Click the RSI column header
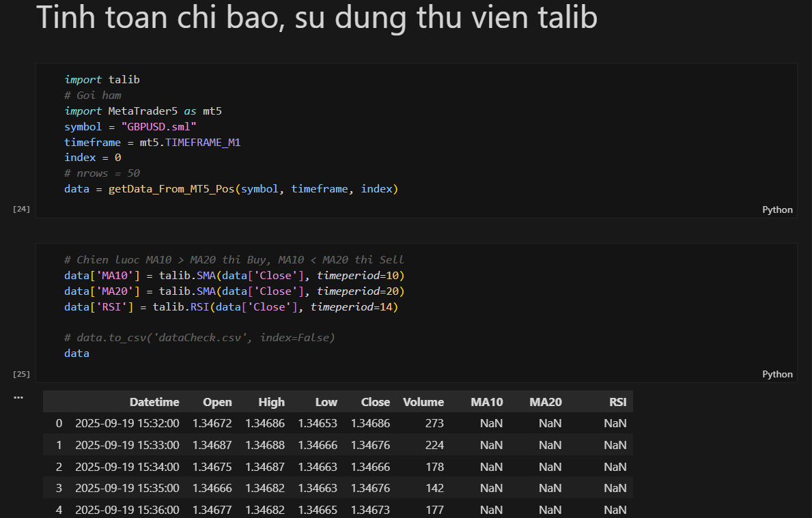 click(x=617, y=402)
